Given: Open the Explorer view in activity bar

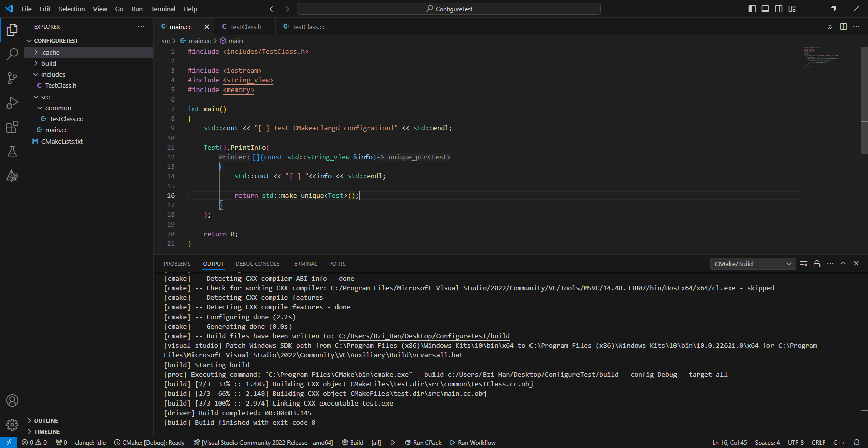Looking at the screenshot, I should point(12,30).
